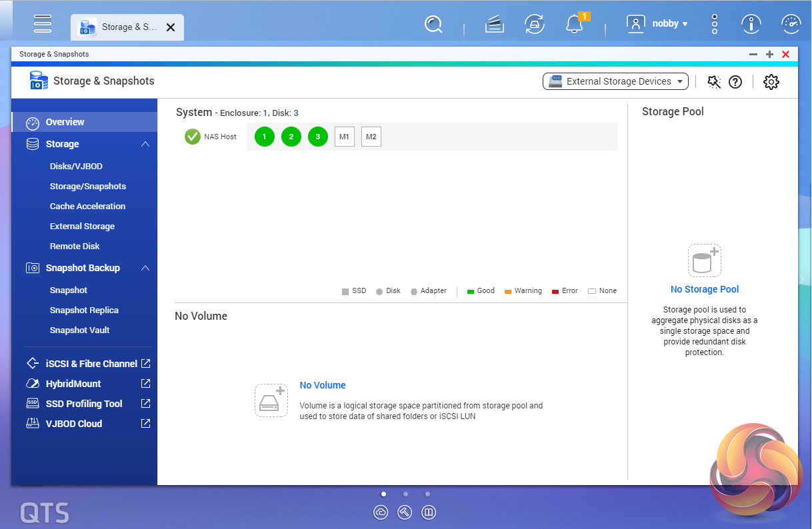The image size is (812, 529).
Task: Click the No Storage Pool add icon
Action: point(704,261)
